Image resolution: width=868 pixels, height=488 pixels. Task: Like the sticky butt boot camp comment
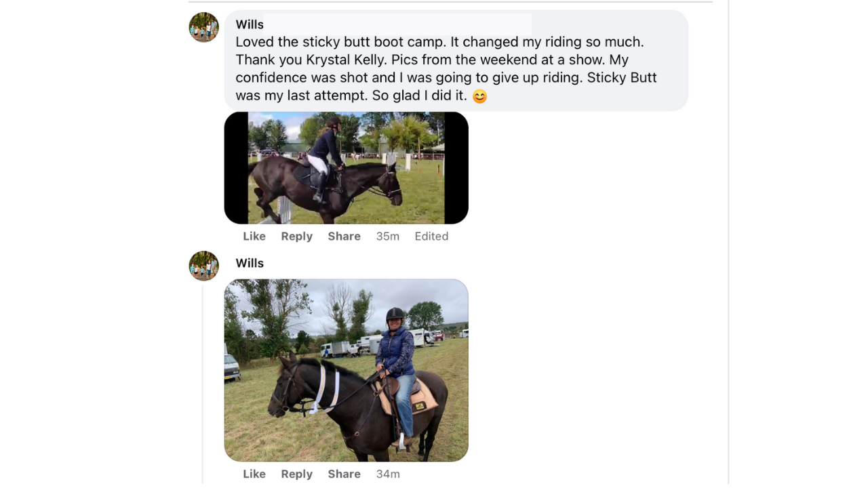tap(254, 236)
